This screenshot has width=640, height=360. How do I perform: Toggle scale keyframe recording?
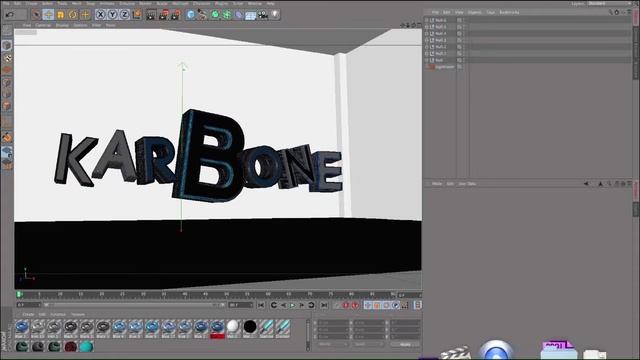coord(377,305)
